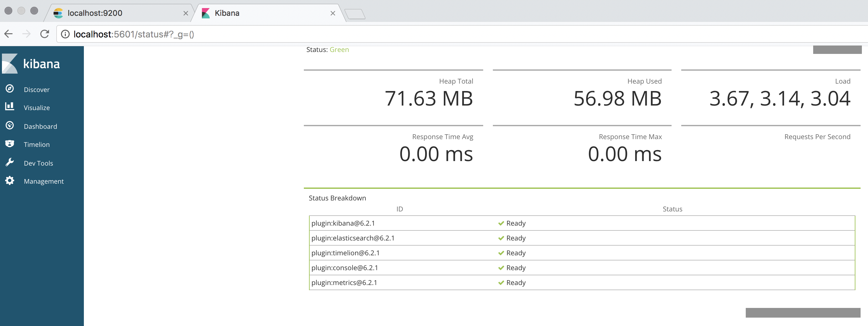Click the Status Breakdown heading
The image size is (868, 326).
pyautogui.click(x=337, y=198)
